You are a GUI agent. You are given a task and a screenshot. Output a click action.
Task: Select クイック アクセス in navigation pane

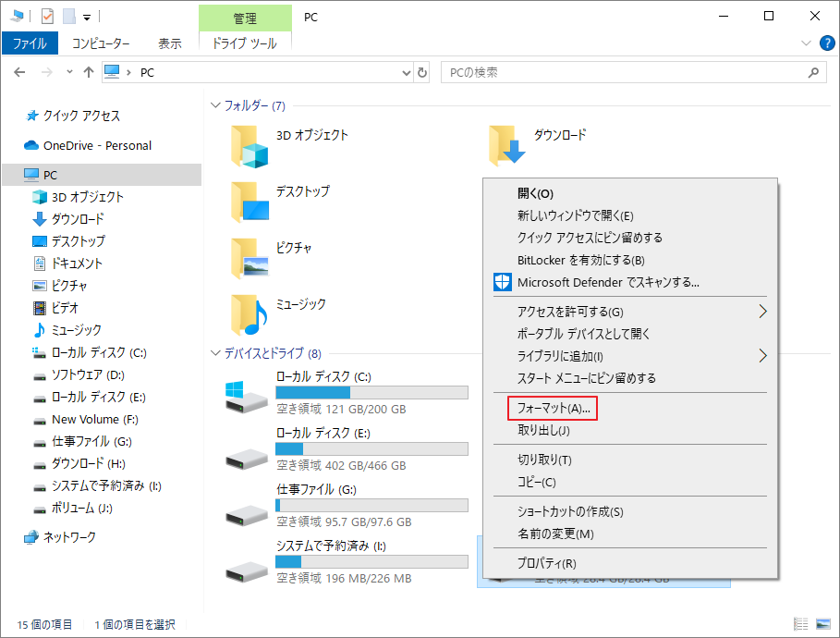point(81,116)
